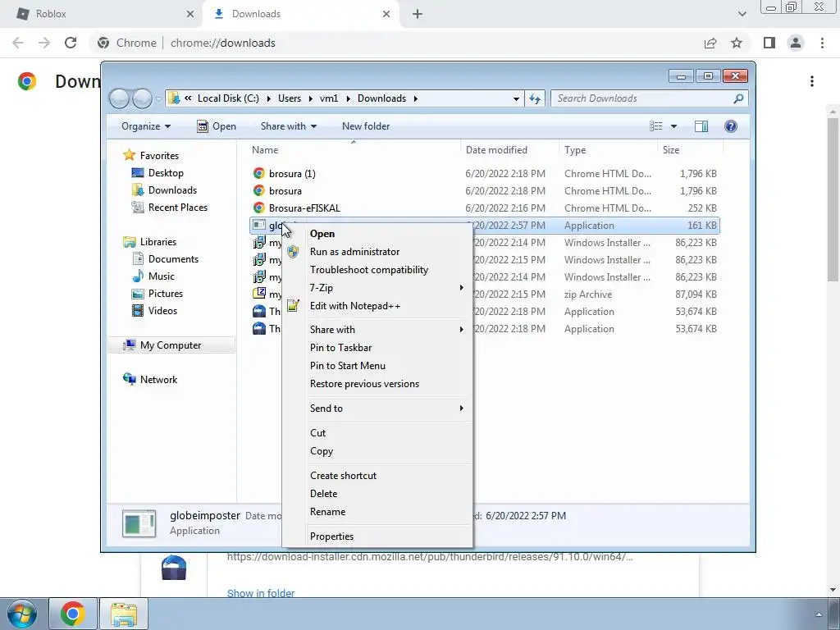The height and width of the screenshot is (630, 840).
Task: Reload the Chrome page
Action: point(71,43)
